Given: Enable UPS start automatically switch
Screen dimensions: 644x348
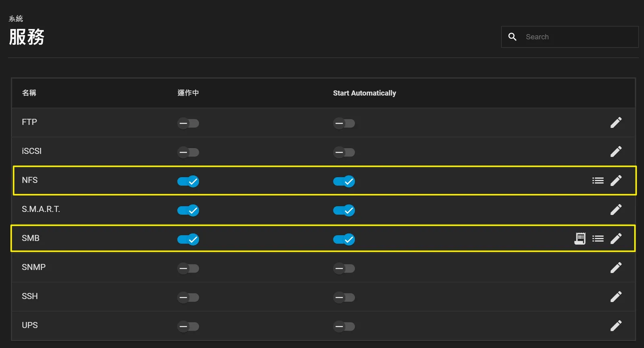Looking at the screenshot, I should pos(344,326).
